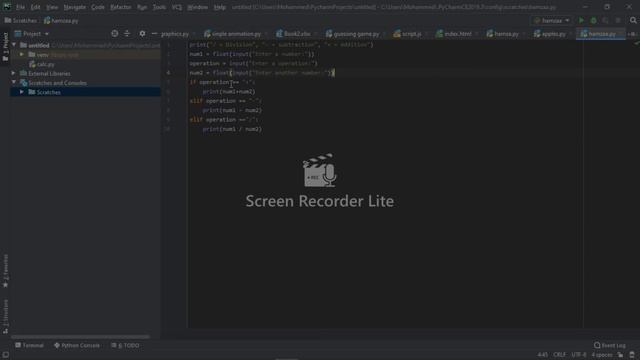The image size is (640, 360).
Task: Open Search Everywhere magnifier icon
Action: tap(633, 20)
